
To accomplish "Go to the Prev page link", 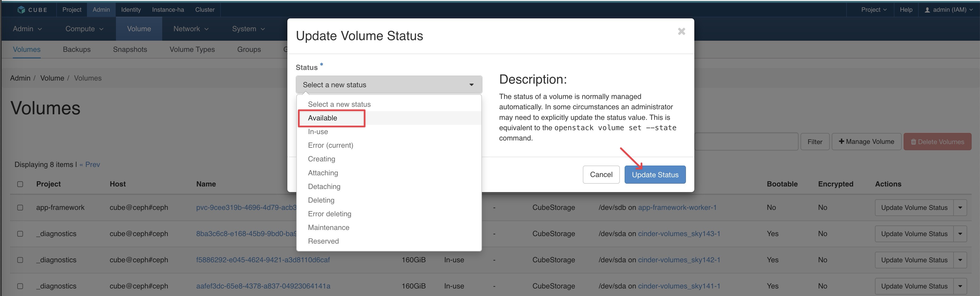I will click(x=90, y=164).
